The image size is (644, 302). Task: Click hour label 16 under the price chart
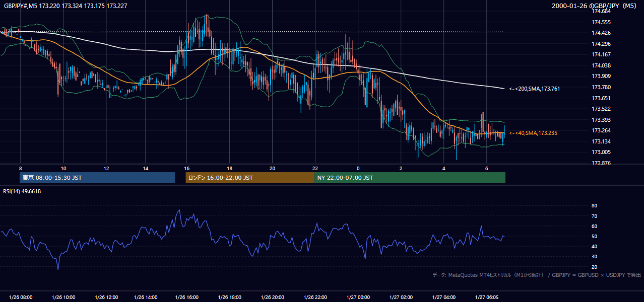click(186, 168)
